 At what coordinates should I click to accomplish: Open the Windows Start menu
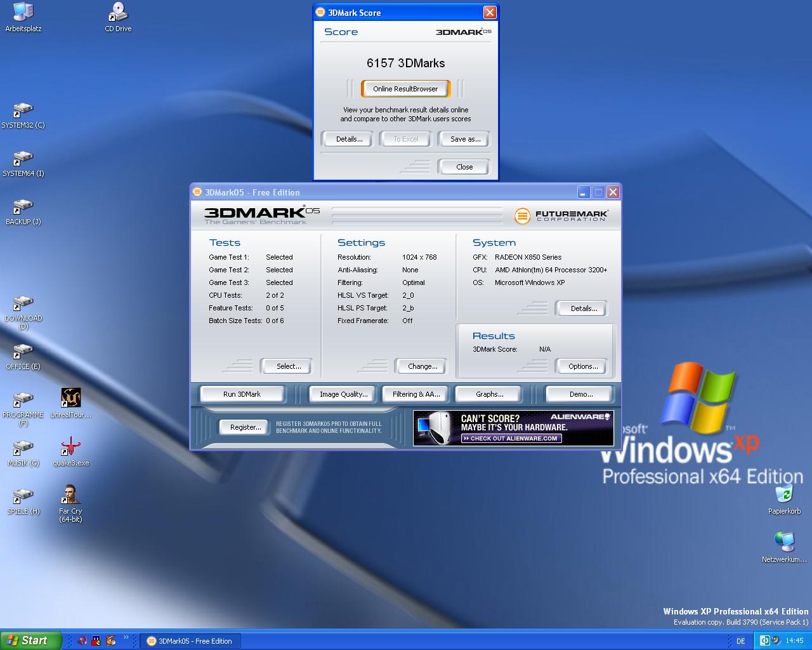click(31, 641)
